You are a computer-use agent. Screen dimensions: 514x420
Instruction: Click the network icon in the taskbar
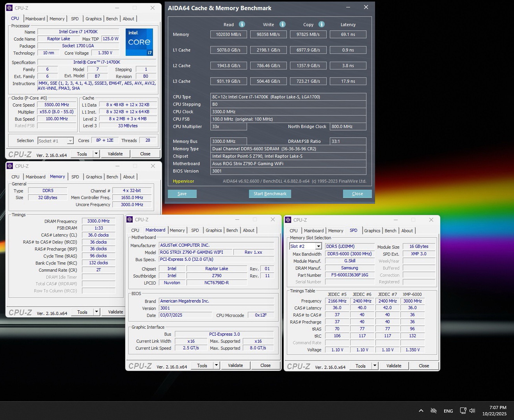463,411
